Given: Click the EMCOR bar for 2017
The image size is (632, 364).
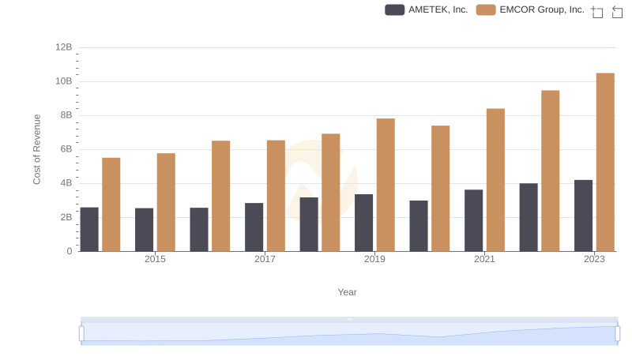Looking at the screenshot, I should coord(276,196).
